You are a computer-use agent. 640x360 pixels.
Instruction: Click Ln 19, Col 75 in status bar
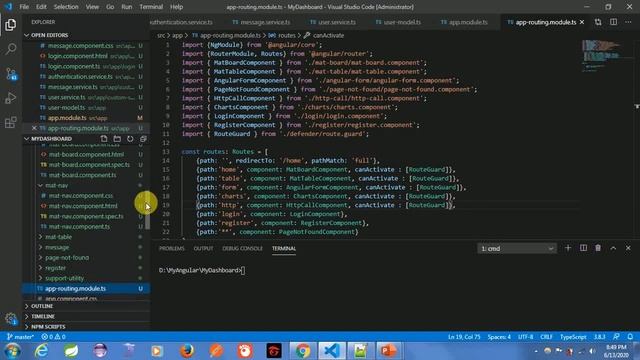(464, 337)
